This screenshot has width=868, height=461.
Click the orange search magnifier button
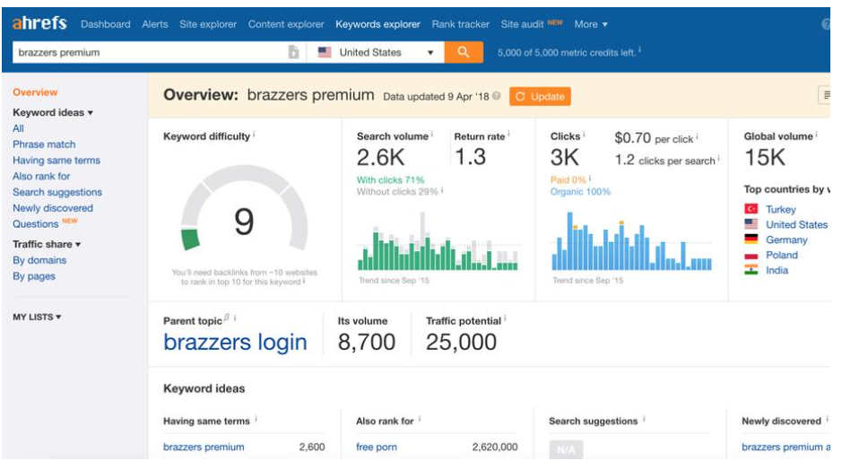[x=463, y=52]
